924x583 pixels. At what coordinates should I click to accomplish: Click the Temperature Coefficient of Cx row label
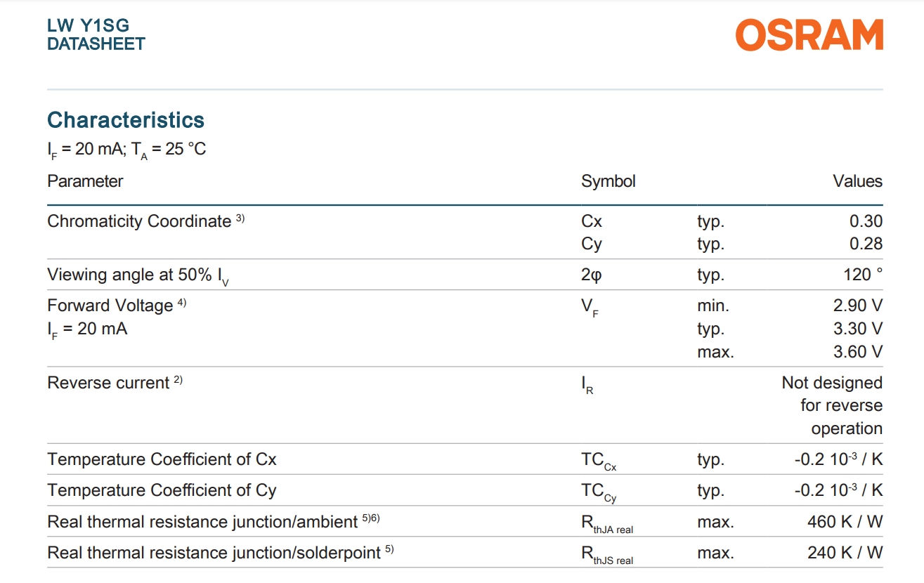[162, 459]
